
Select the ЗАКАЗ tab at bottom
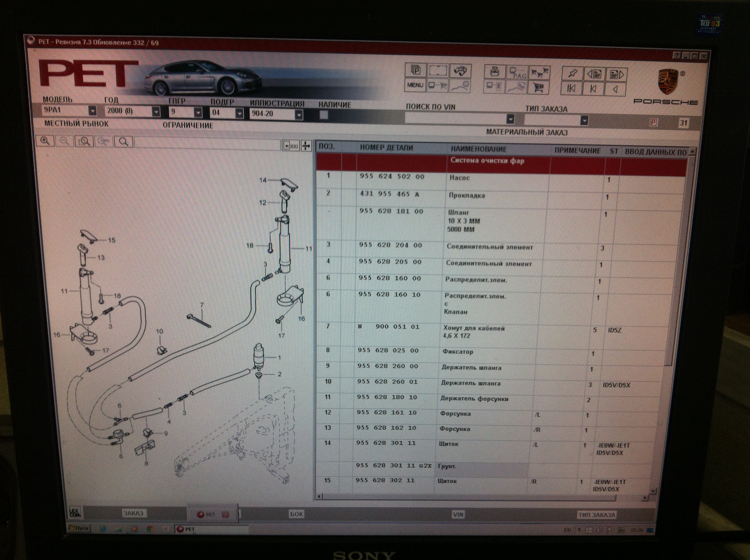point(133,513)
